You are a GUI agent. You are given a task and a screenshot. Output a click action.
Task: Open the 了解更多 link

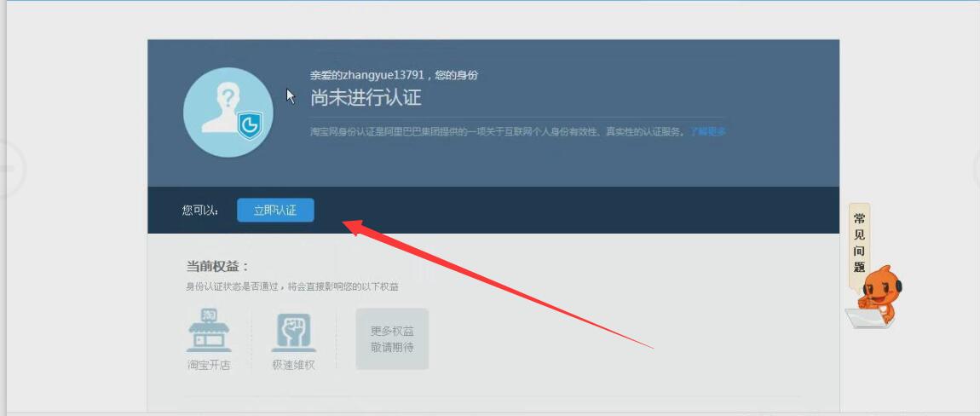[707, 131]
